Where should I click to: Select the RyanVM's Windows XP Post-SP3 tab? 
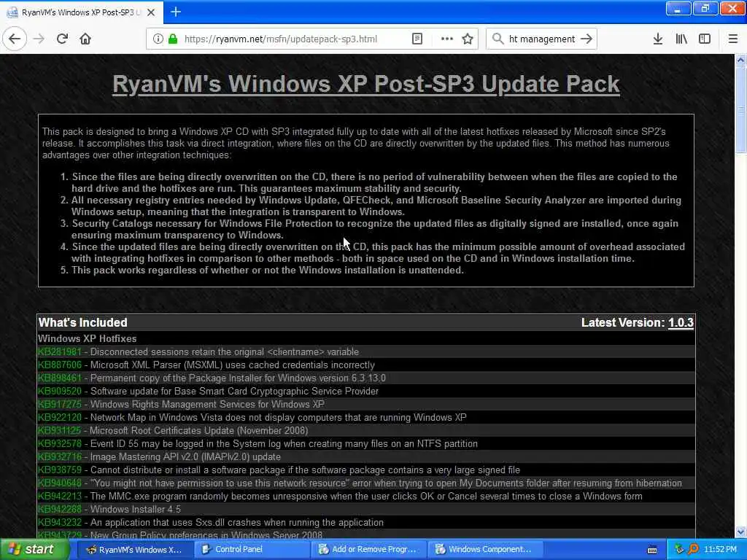[x=81, y=12]
